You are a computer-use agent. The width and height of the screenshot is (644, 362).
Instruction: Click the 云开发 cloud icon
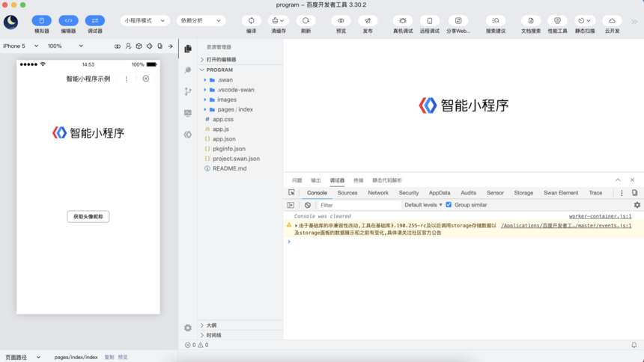[612, 20]
